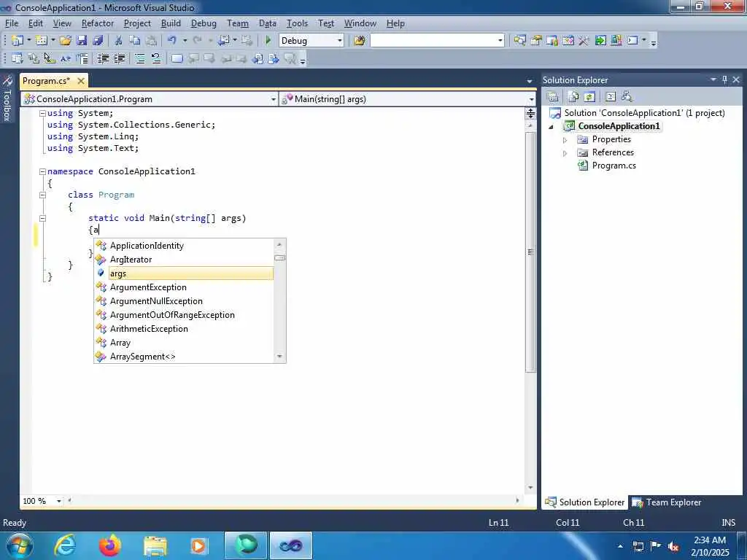Click the Save All stacked floppies icon
This screenshot has height=560, width=747.
(x=98, y=41)
